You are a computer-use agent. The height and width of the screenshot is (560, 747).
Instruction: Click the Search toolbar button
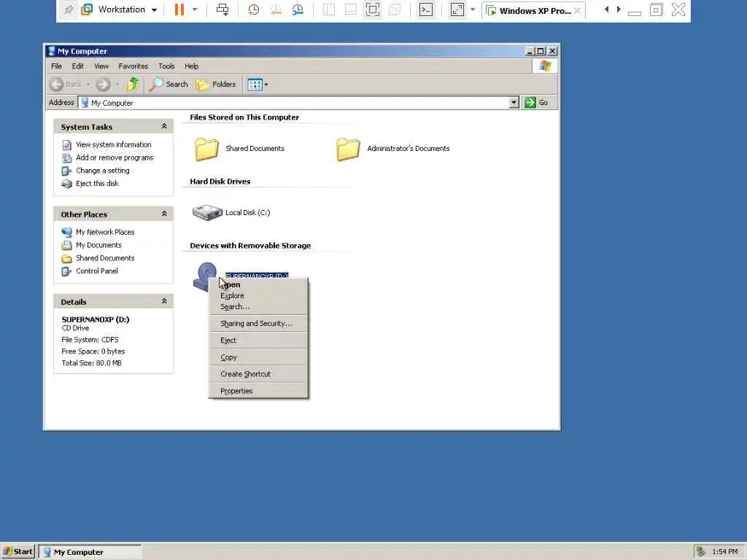(x=169, y=85)
